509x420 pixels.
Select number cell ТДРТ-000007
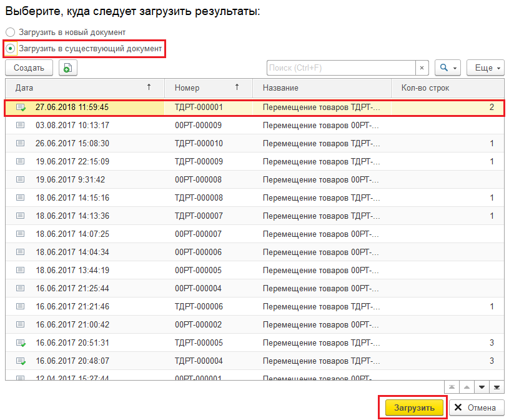point(199,216)
